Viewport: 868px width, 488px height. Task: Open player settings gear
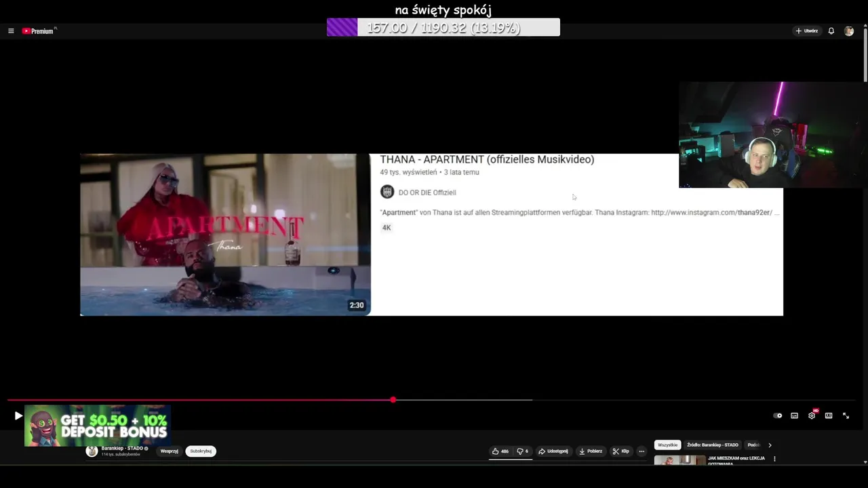click(x=812, y=415)
